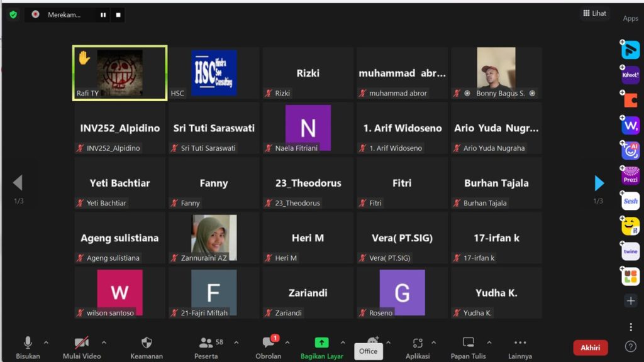Click the green encryption shield icon
This screenshot has height=362, width=644.
pos(13,14)
